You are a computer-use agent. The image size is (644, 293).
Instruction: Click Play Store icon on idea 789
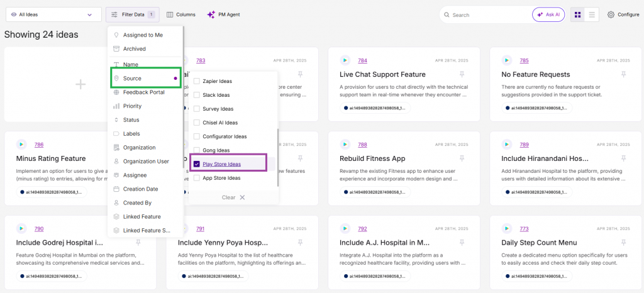[507, 145]
